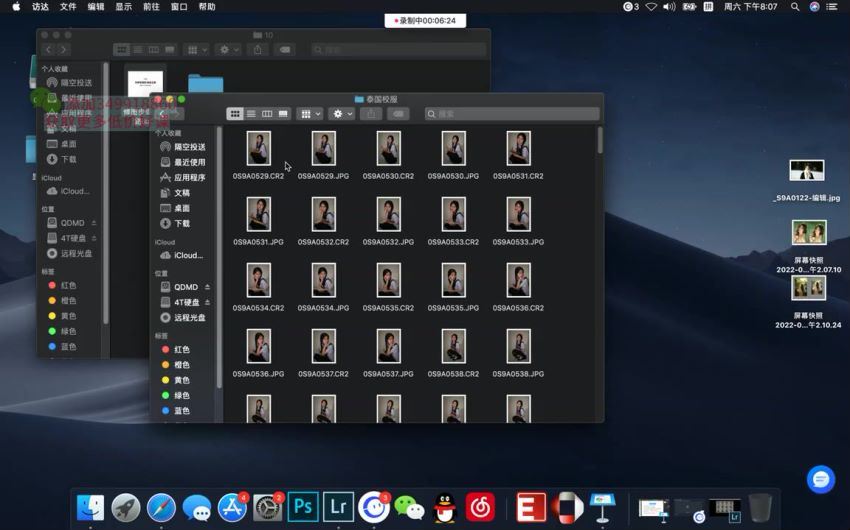Open 前往 menu in menu bar
850x530 pixels.
coord(151,7)
